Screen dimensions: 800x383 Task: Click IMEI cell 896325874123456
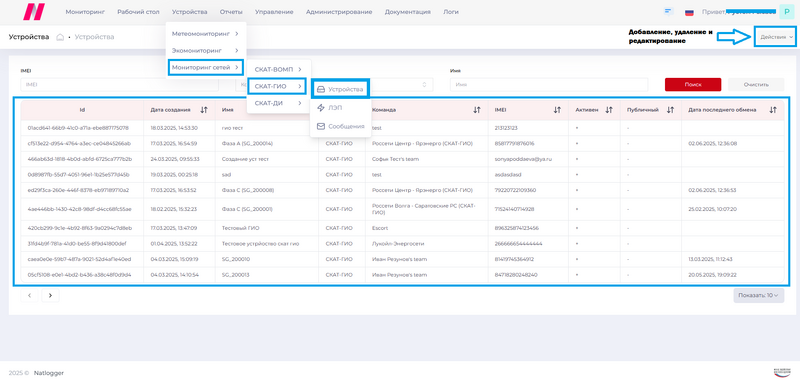(x=516, y=228)
